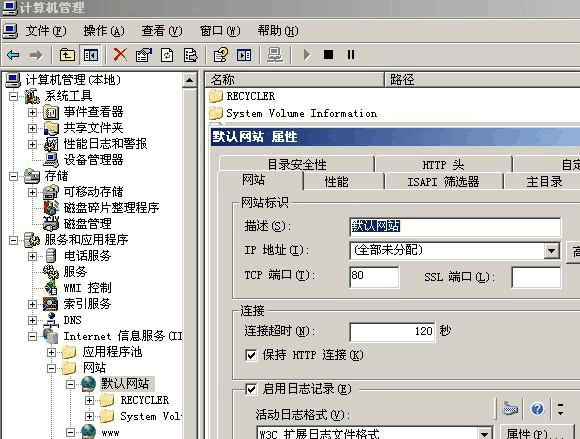
Task: Open properties via toolbar properties icon
Action: pyautogui.click(x=144, y=55)
